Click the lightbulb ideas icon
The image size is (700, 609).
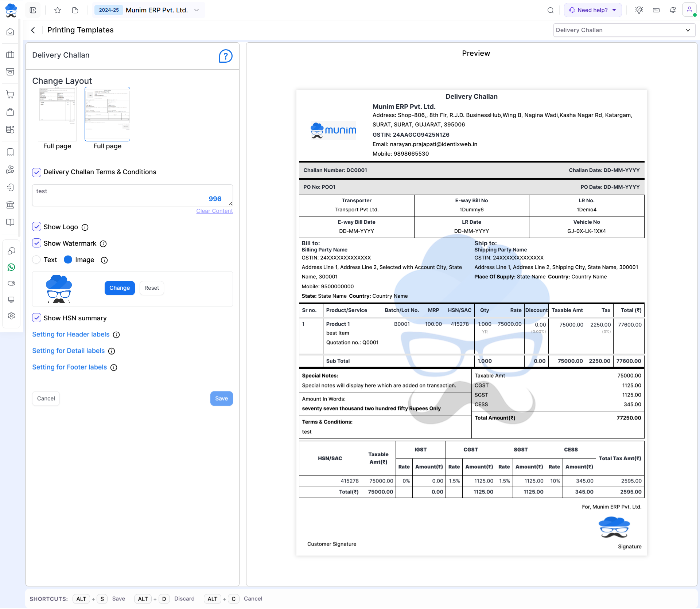coord(639,10)
